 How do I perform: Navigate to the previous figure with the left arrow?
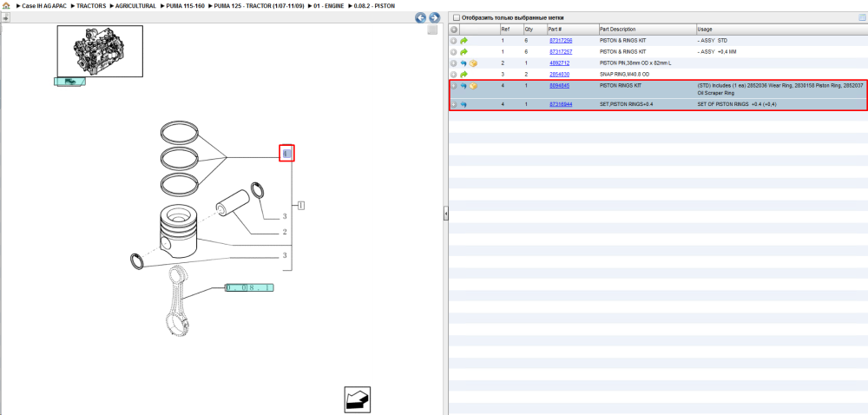(x=421, y=17)
